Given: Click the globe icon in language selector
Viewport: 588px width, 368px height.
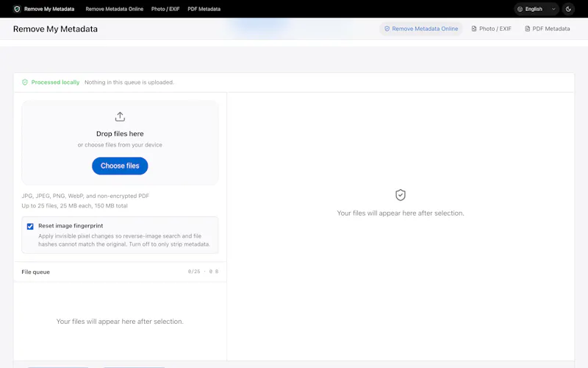Looking at the screenshot, I should point(520,9).
